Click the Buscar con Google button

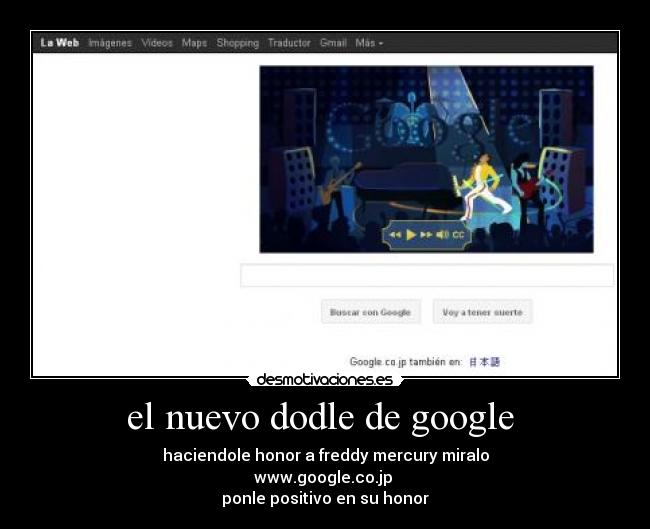pyautogui.click(x=371, y=312)
